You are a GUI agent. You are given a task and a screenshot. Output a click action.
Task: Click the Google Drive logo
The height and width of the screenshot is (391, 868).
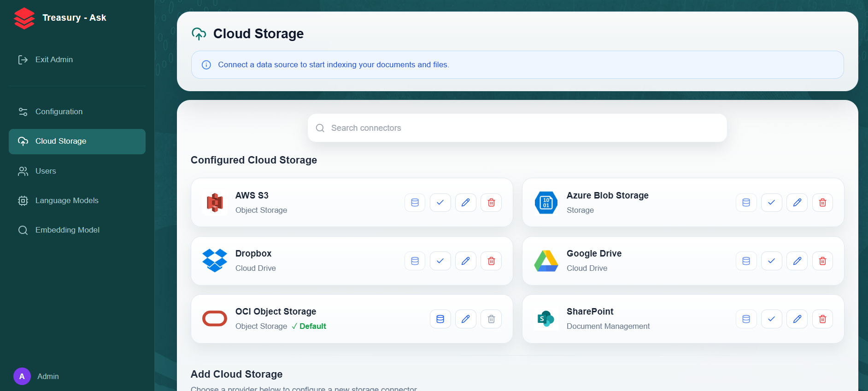546,261
